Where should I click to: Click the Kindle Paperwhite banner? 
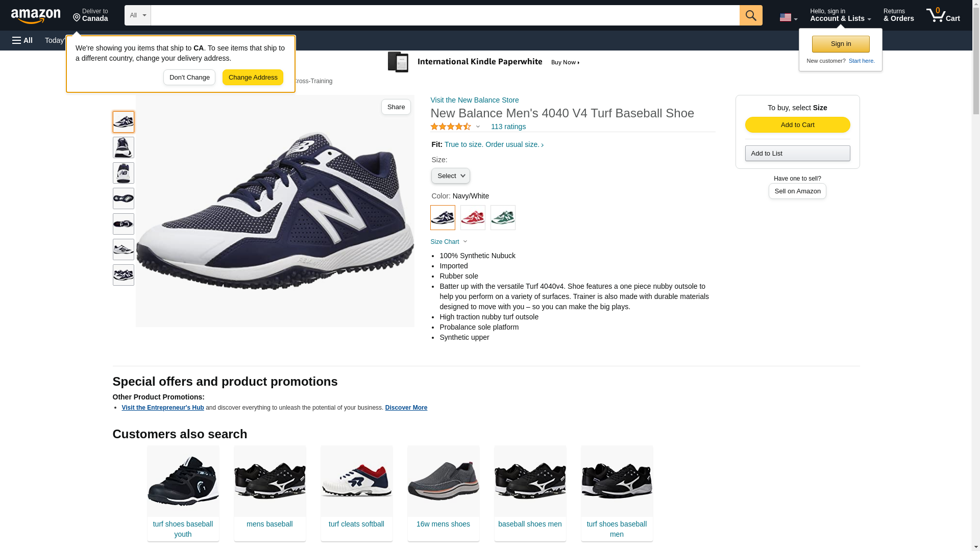point(483,62)
